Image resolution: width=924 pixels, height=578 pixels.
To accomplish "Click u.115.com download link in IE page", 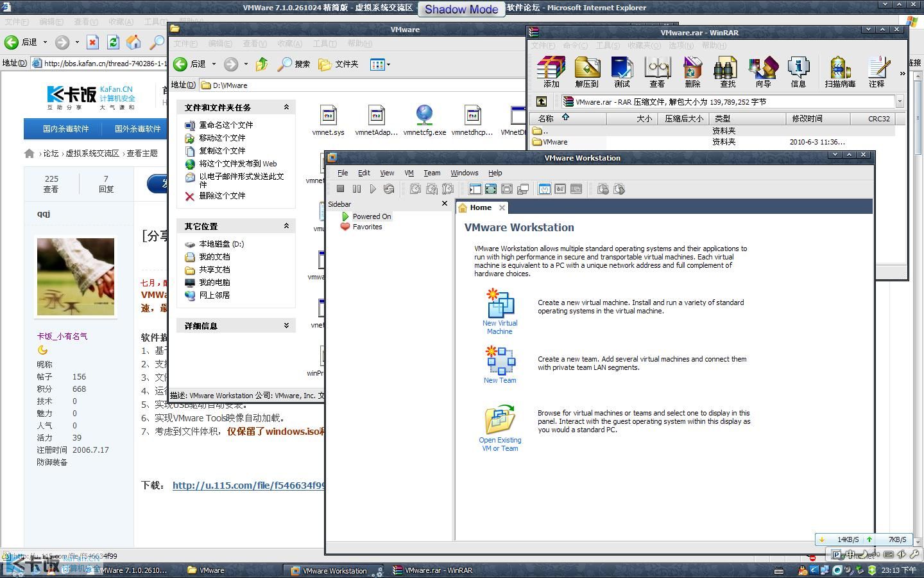I will tap(249, 486).
